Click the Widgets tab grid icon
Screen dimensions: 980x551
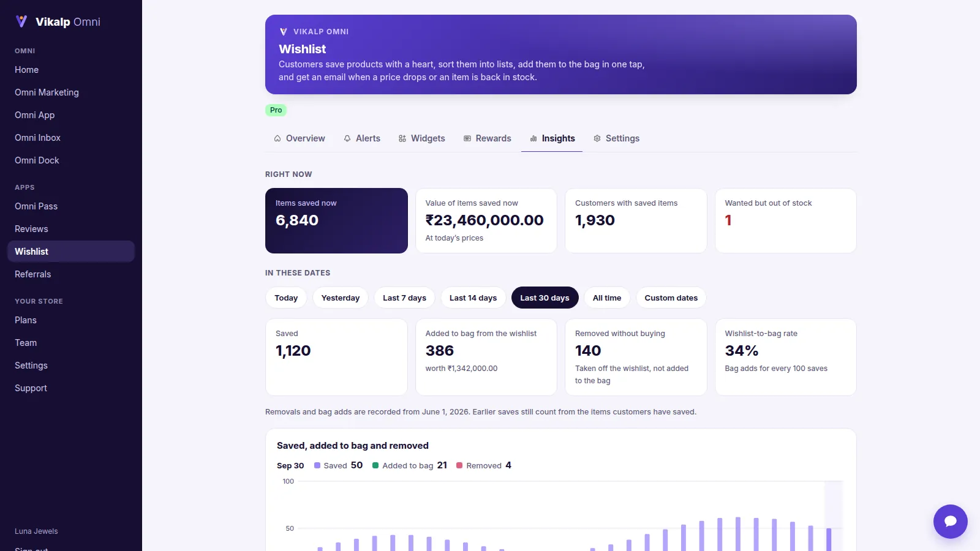[402, 138]
